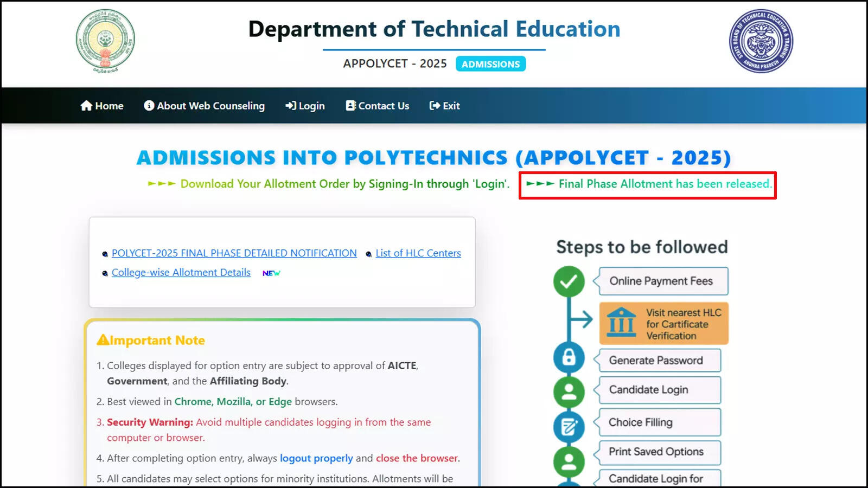Viewport: 868px width, 488px height.
Task: Click the info icon beside About Web Counseling
Action: (149, 106)
